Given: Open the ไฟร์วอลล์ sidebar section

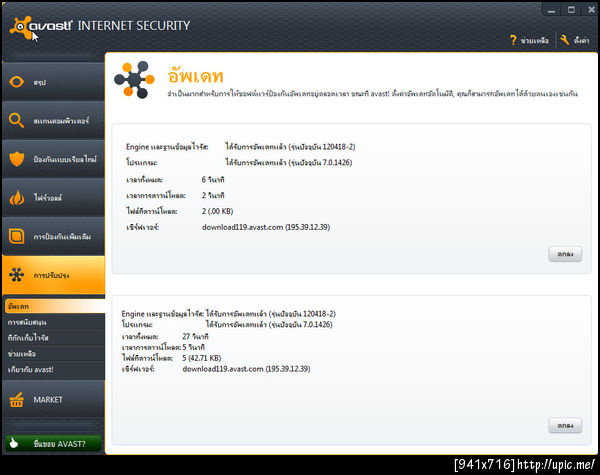Looking at the screenshot, I should tap(53, 198).
